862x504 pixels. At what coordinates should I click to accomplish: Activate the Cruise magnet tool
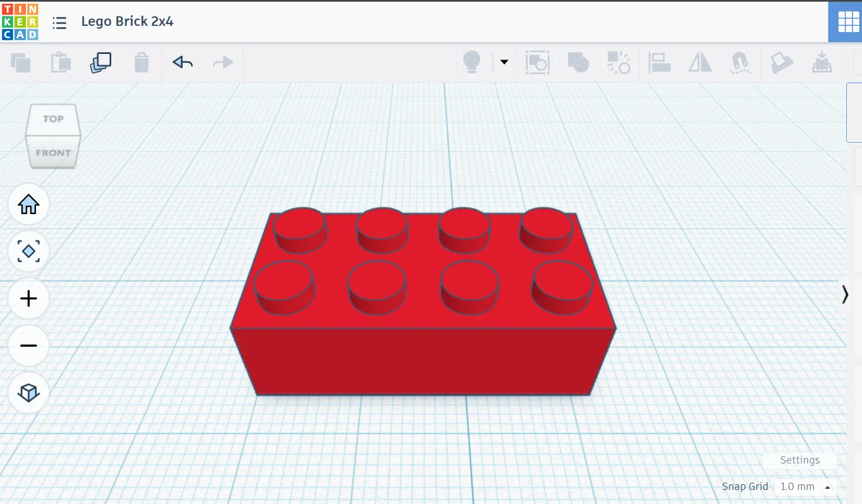point(740,62)
